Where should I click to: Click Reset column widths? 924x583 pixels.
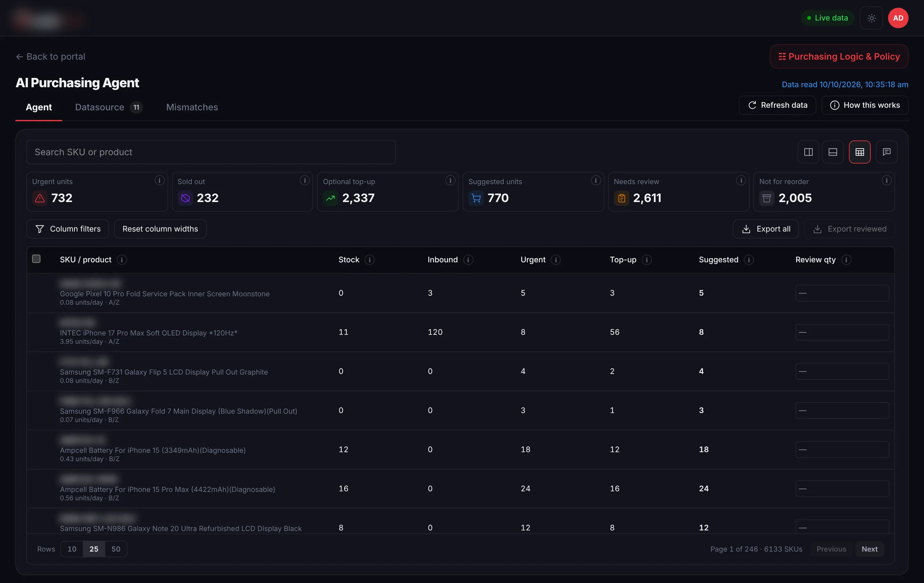click(160, 229)
